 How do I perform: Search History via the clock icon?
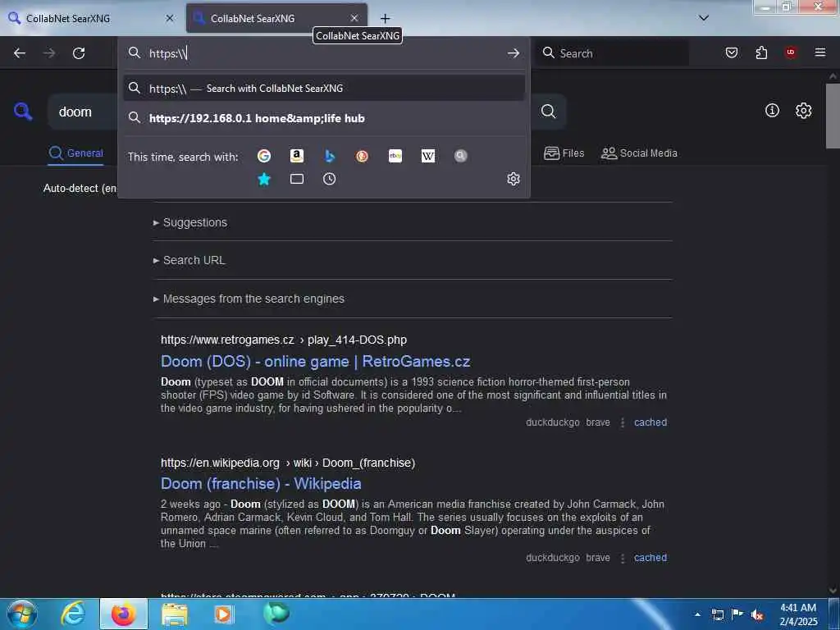point(330,179)
